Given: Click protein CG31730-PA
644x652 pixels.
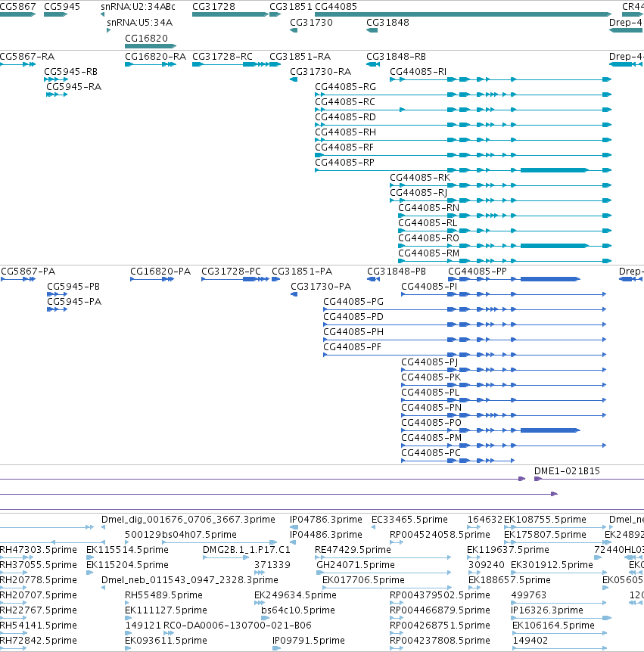Looking at the screenshot, I should [x=321, y=287].
